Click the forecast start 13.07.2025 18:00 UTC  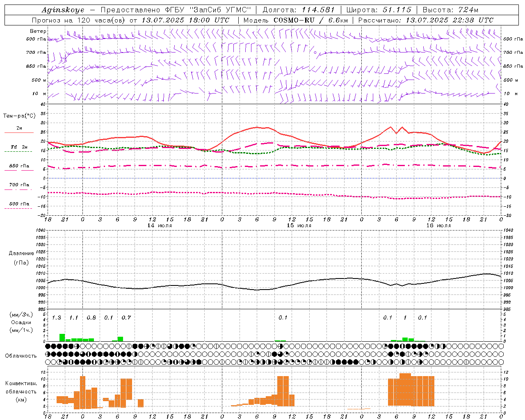coord(185,20)
